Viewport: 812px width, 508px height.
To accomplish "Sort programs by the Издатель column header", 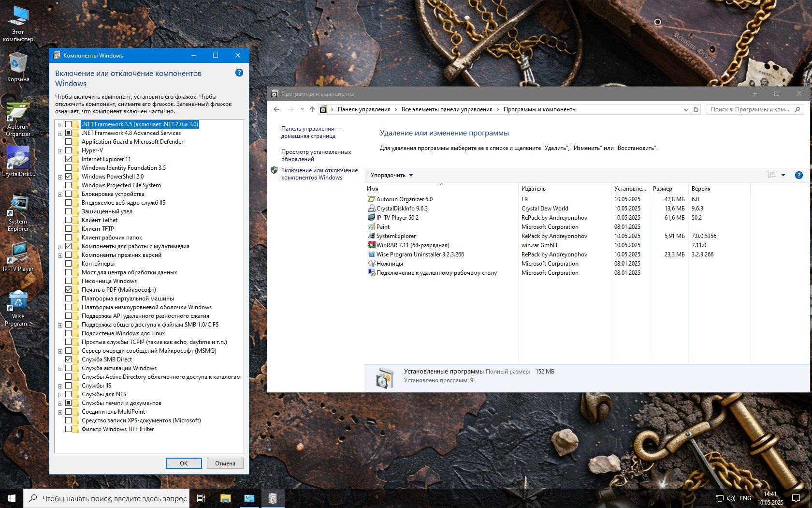I will tap(534, 189).
